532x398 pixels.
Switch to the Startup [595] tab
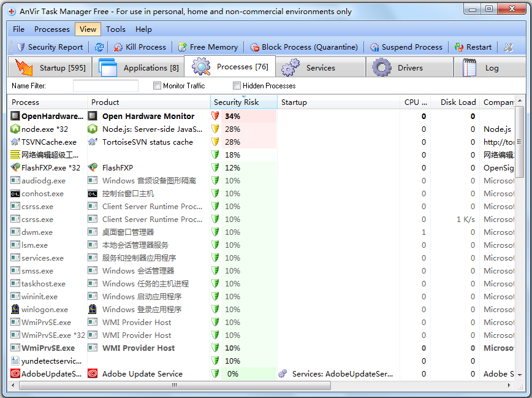50,67
